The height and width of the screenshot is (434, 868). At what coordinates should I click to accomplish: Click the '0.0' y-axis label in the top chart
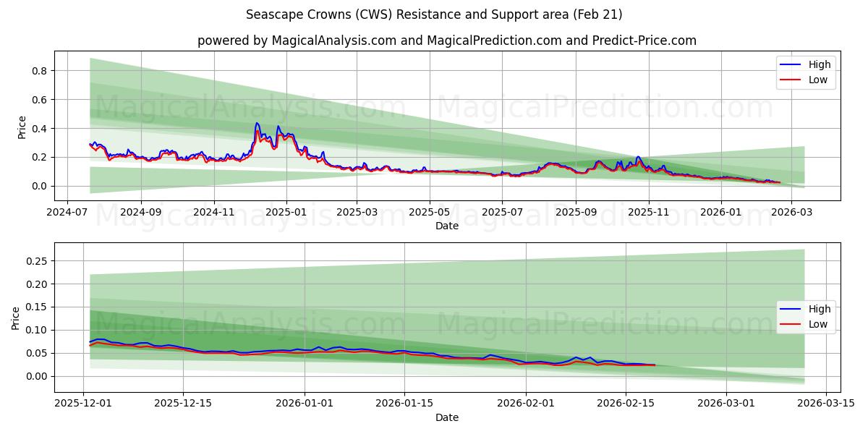click(x=39, y=187)
